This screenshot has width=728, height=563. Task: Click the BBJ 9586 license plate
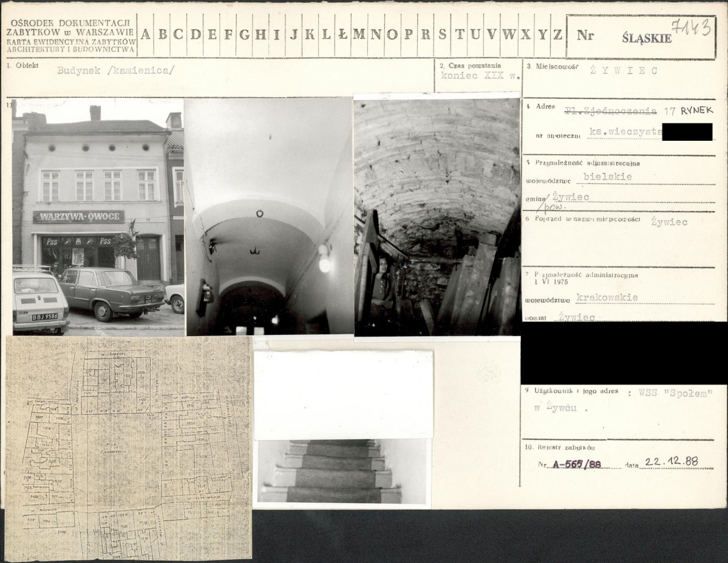[x=44, y=316]
